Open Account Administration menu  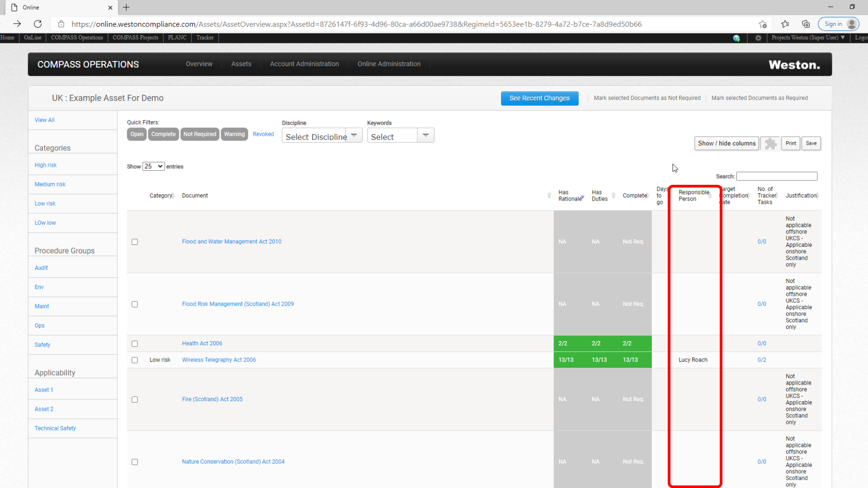click(304, 64)
